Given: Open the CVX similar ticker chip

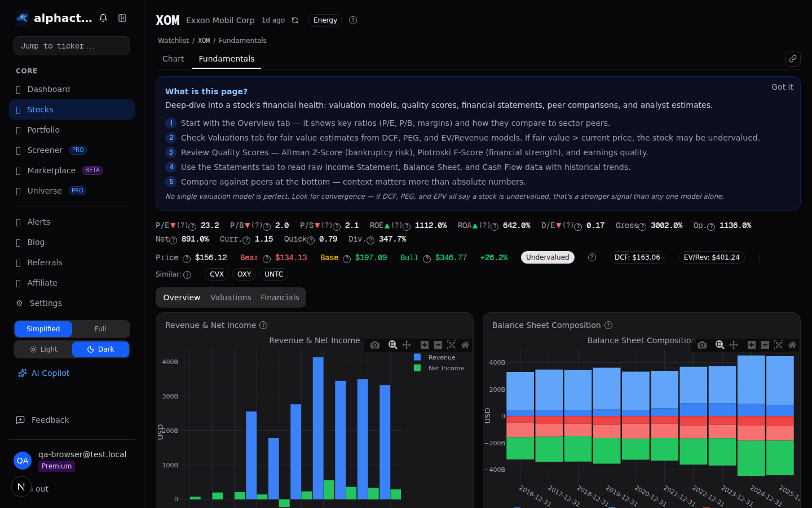Looking at the screenshot, I should click(x=217, y=274).
